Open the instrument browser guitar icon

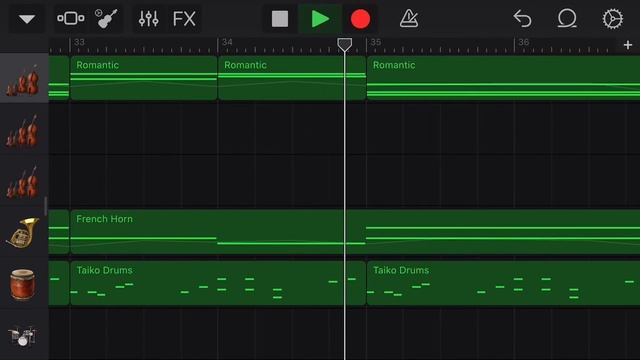pos(106,19)
